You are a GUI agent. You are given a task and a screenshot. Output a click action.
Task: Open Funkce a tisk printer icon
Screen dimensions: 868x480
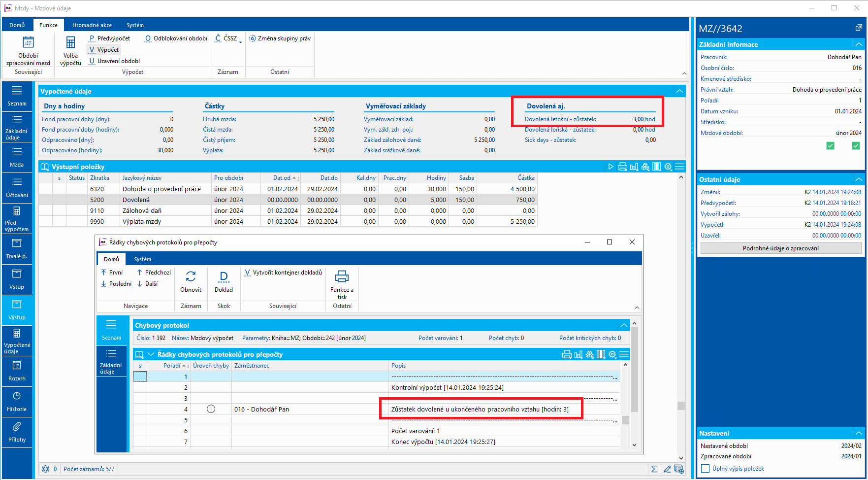point(342,276)
